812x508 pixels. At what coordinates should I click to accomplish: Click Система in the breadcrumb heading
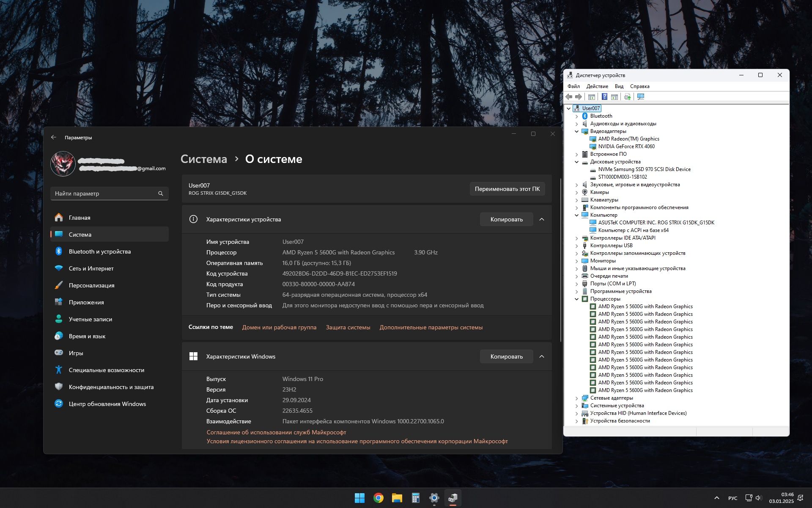(x=204, y=159)
